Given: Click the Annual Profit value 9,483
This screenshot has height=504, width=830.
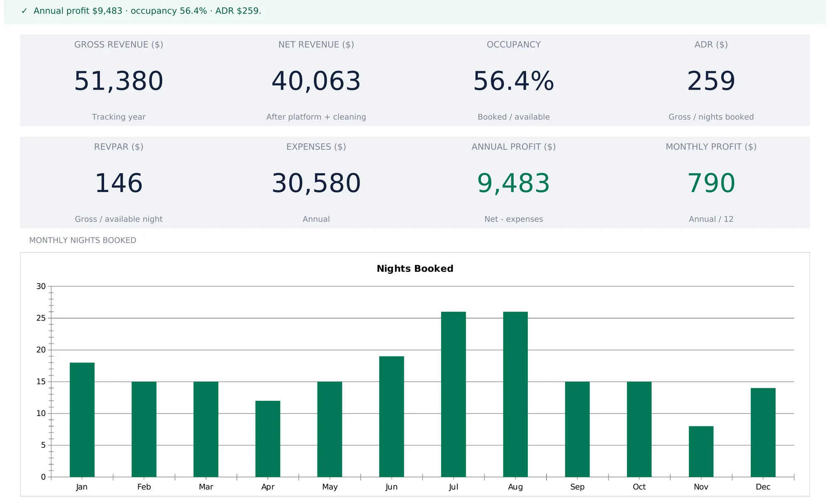Looking at the screenshot, I should tap(514, 183).
